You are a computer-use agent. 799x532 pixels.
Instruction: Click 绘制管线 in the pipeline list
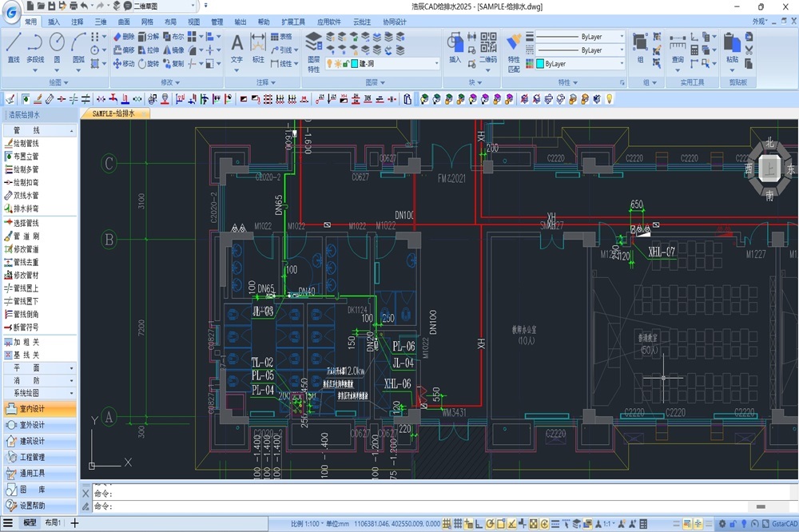pos(26,143)
